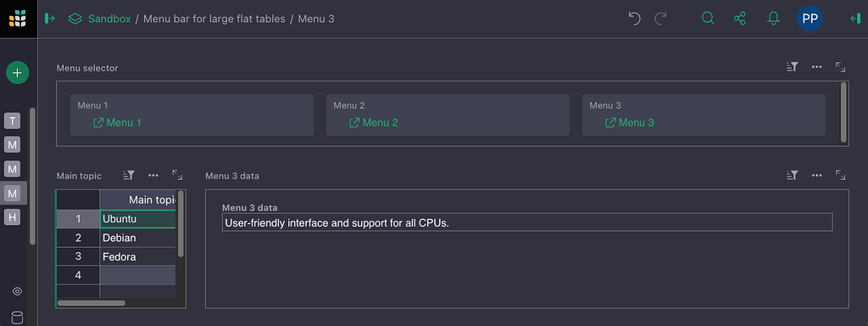868x326 pixels.
Task: Click the undo arrow icon
Action: 634,19
